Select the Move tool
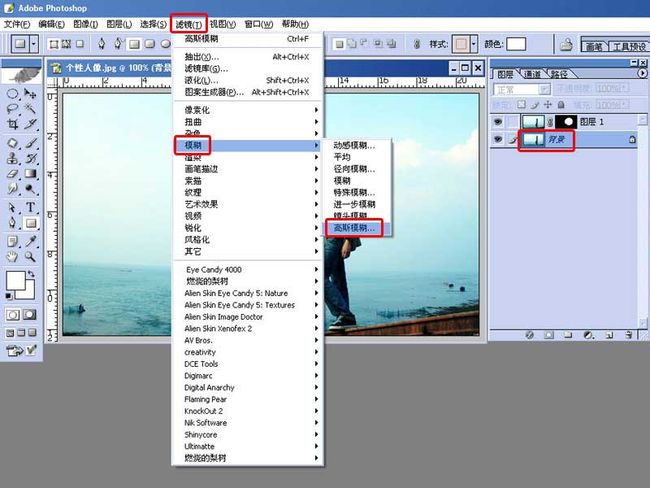 click(x=30, y=94)
